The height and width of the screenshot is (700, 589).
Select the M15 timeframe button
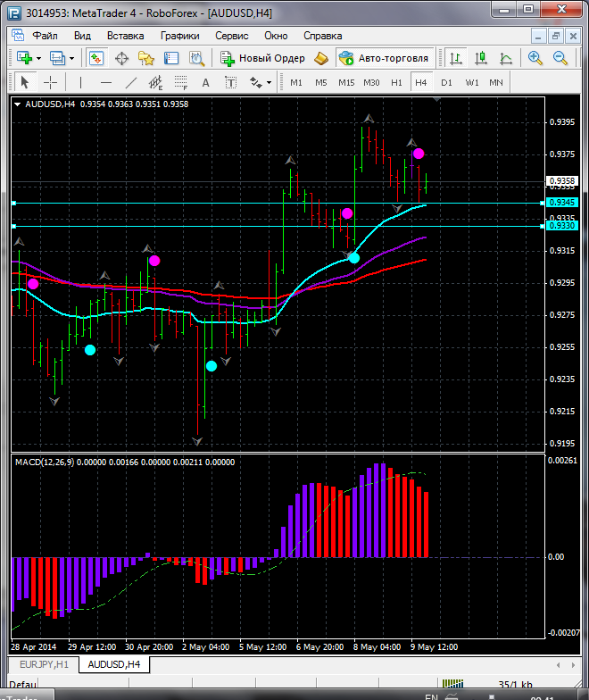click(x=346, y=82)
